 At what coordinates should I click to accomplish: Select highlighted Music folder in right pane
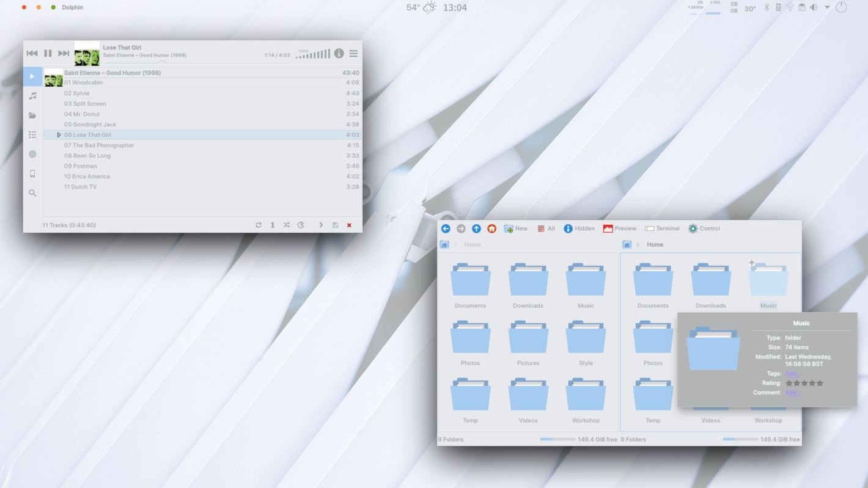pyautogui.click(x=768, y=286)
